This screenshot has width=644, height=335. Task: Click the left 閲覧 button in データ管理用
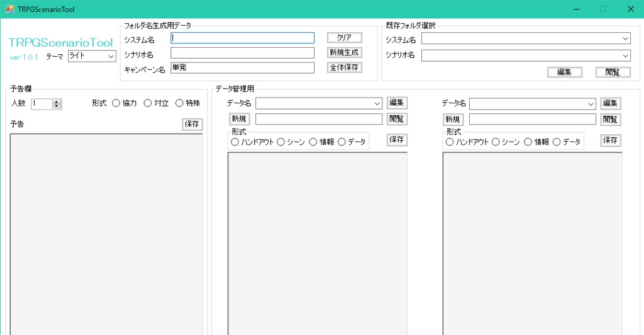[x=397, y=119]
